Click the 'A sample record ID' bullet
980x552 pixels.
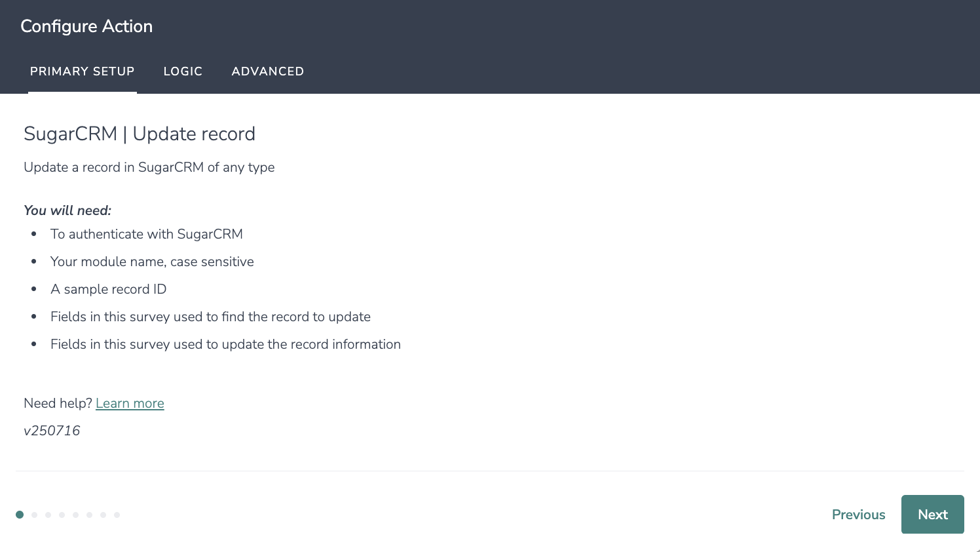109,289
